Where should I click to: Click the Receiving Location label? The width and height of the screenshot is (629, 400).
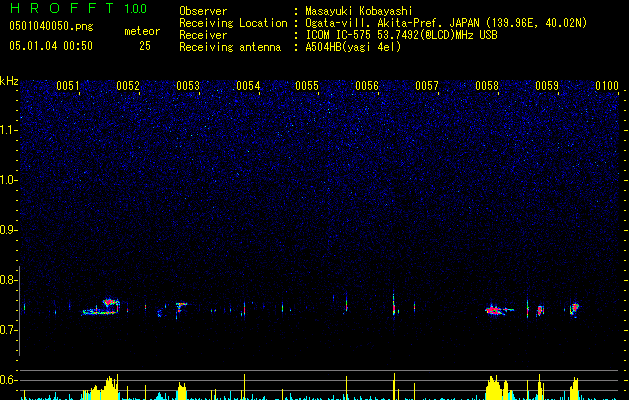coord(233,23)
